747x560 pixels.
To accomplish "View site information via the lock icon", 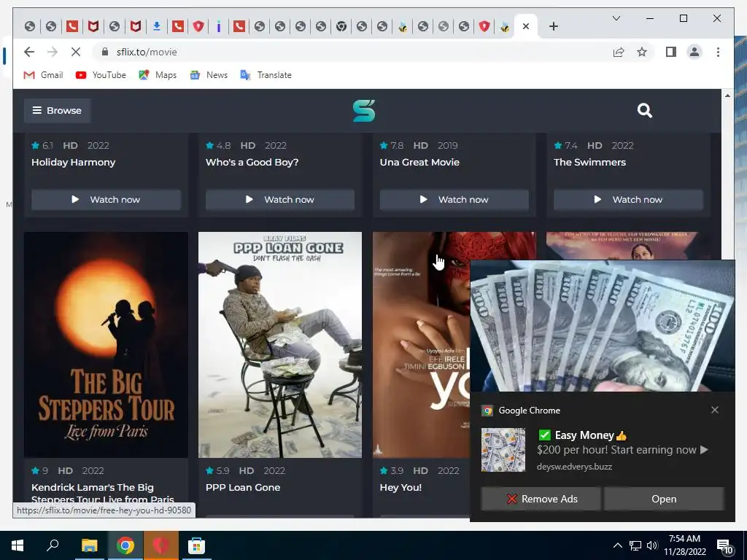I will [104, 52].
